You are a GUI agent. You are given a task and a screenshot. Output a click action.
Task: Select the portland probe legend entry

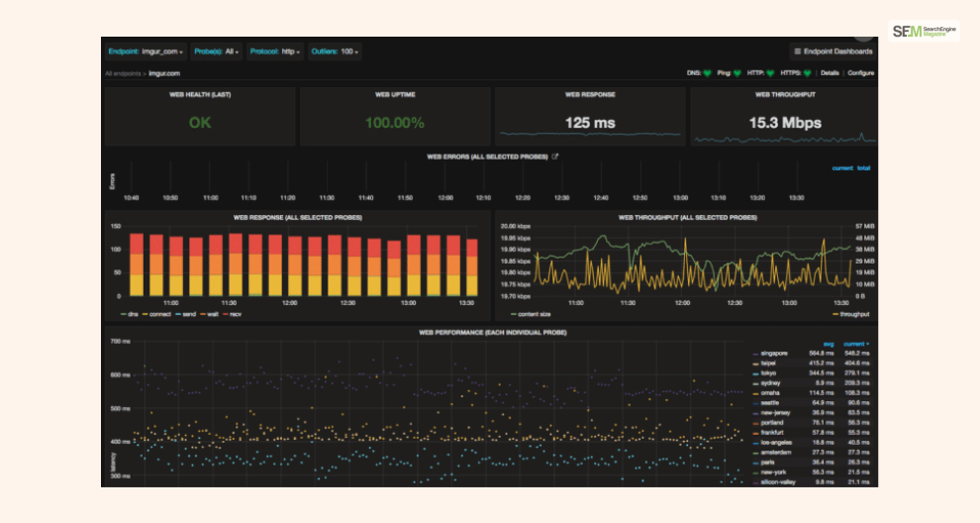click(772, 422)
